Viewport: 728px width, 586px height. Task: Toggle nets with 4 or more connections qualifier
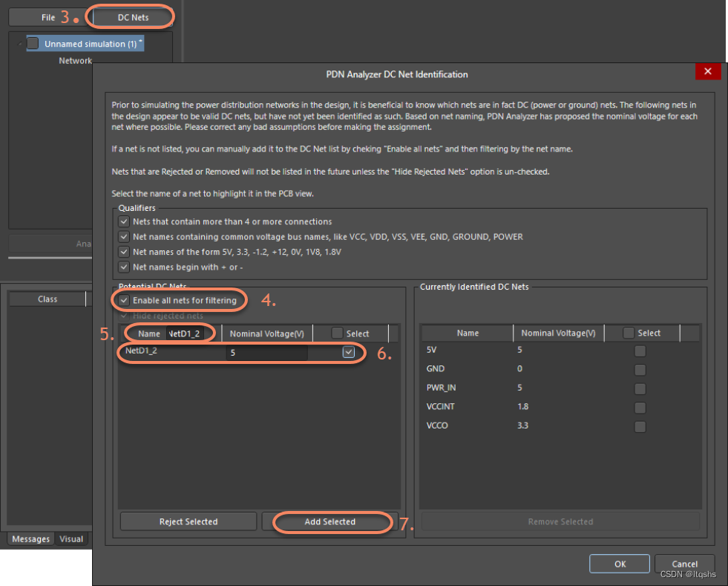(124, 221)
